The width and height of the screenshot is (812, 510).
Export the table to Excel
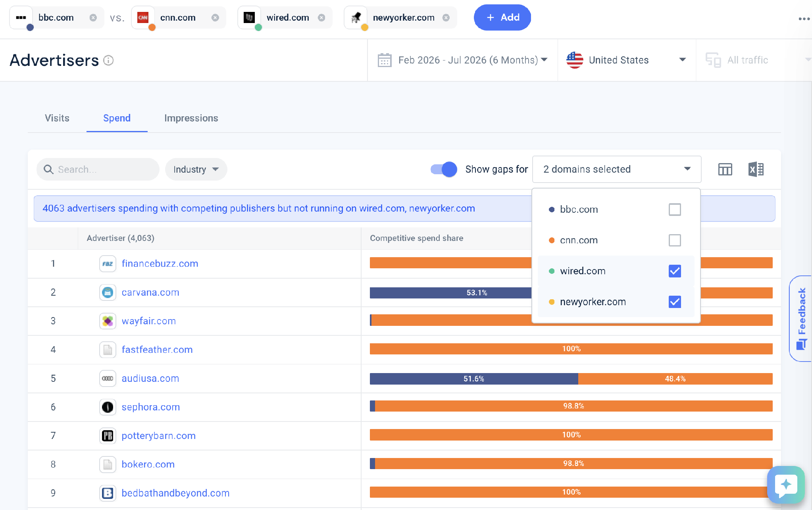pos(756,169)
